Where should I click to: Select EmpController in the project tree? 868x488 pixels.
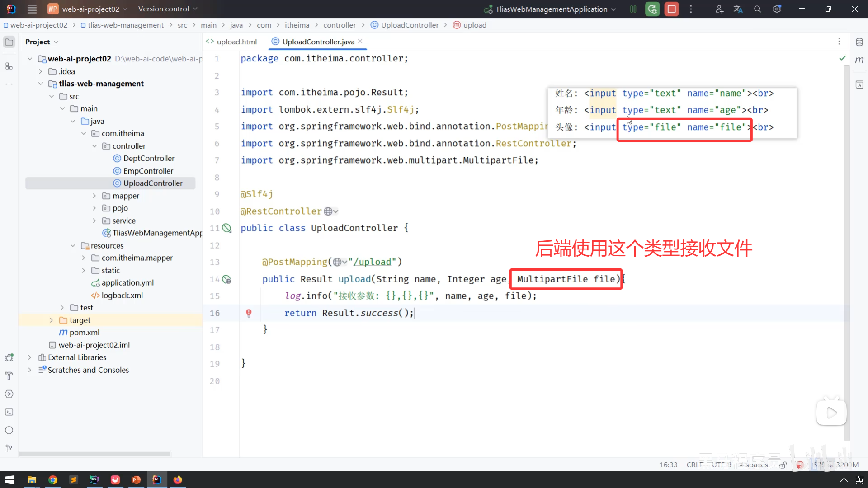coord(148,171)
